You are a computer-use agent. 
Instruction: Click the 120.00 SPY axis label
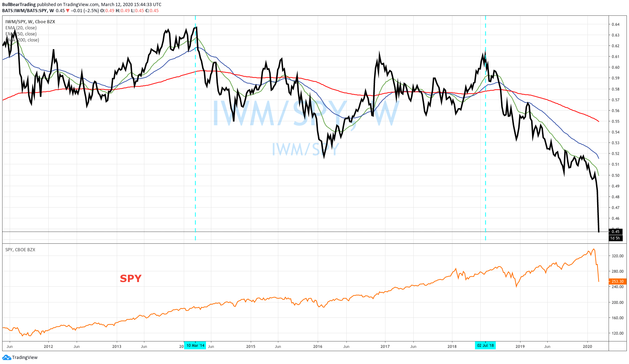point(618,333)
